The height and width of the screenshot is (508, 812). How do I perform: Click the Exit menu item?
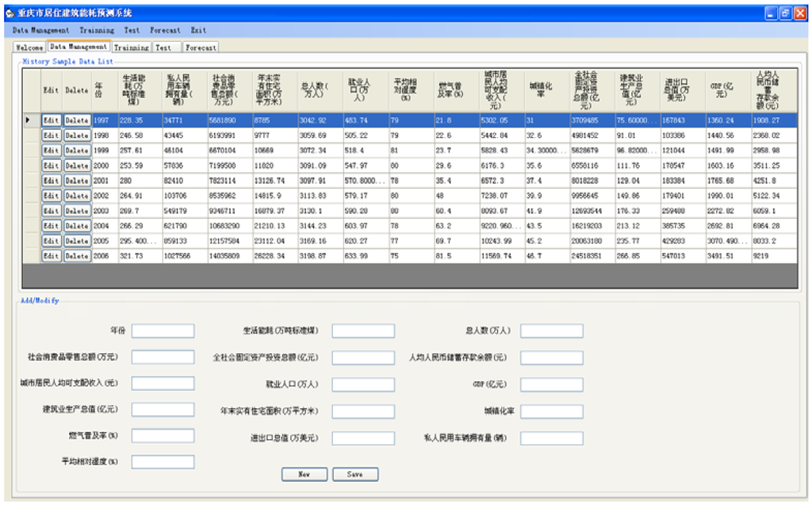point(198,30)
